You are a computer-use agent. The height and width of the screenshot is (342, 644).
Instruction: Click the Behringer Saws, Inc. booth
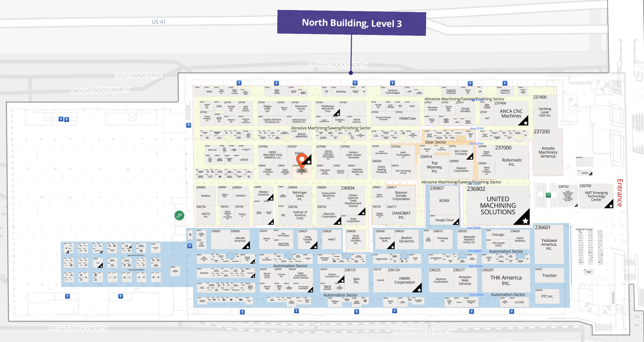point(300,196)
